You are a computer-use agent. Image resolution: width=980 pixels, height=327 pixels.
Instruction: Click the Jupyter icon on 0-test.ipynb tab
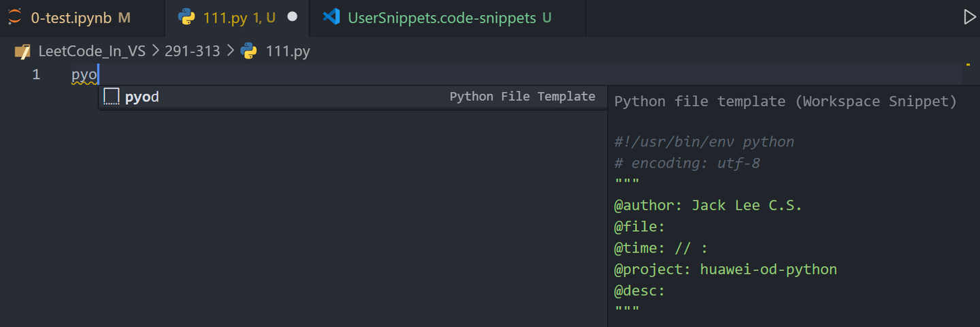coord(16,18)
